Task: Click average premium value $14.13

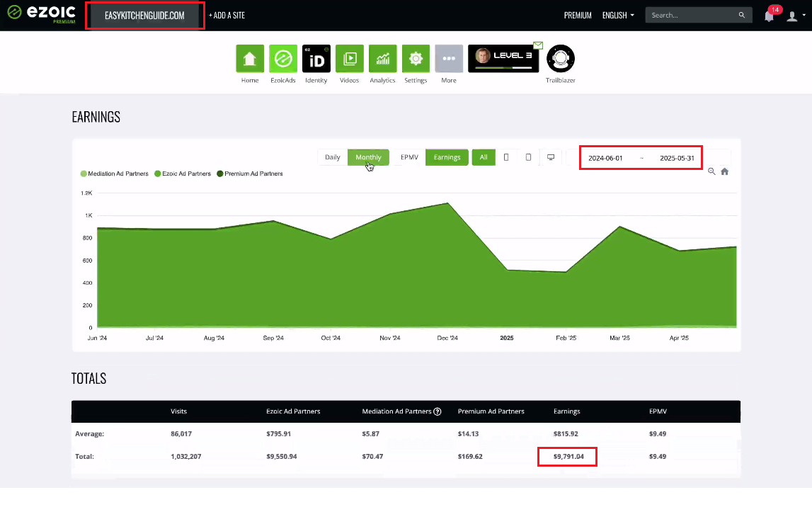Action: tap(468, 434)
